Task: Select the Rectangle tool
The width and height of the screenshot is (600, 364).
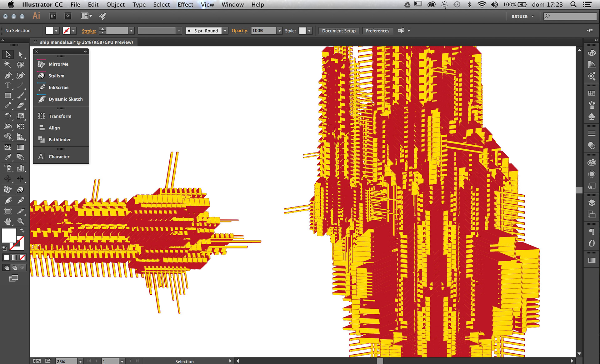Action: tap(8, 96)
